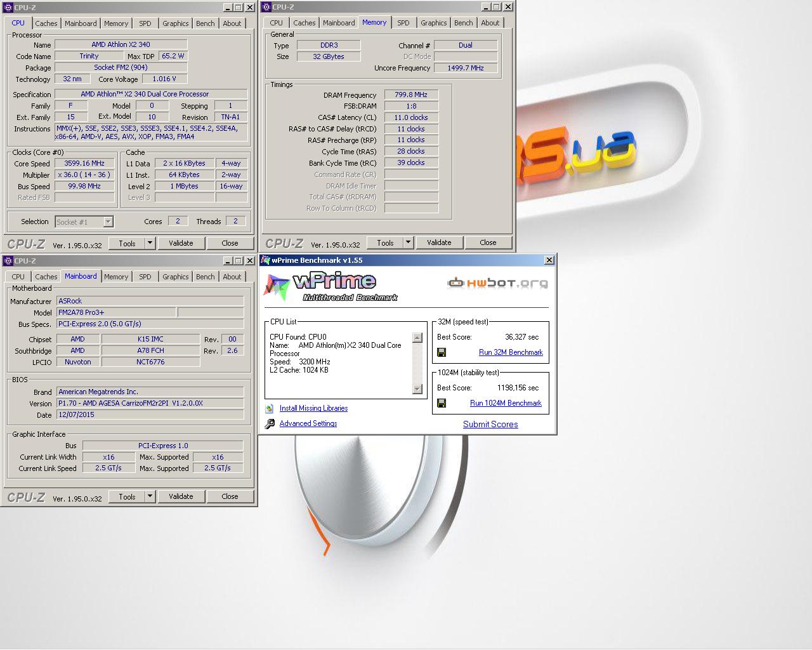Click the CPU-Z title bar icon in the Mainboard window
812x650 pixels.
coord(8,261)
